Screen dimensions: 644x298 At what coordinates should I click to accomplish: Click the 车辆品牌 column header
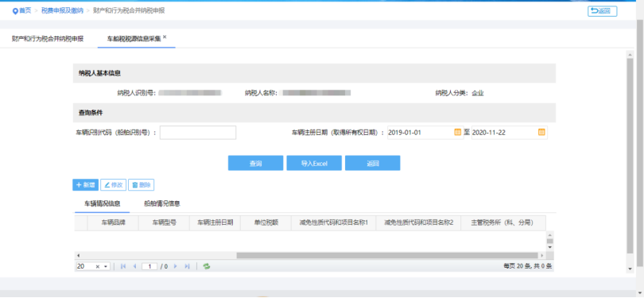point(113,223)
